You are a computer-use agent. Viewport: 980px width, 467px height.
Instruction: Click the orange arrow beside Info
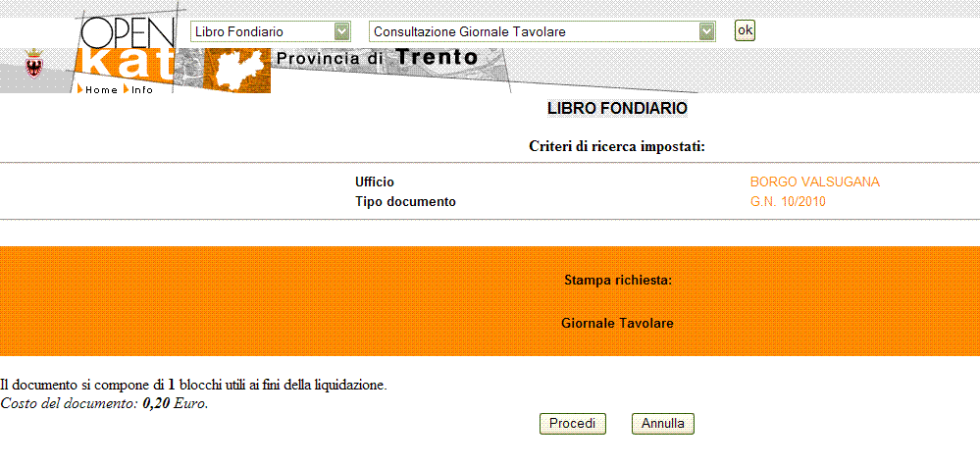click(x=127, y=89)
